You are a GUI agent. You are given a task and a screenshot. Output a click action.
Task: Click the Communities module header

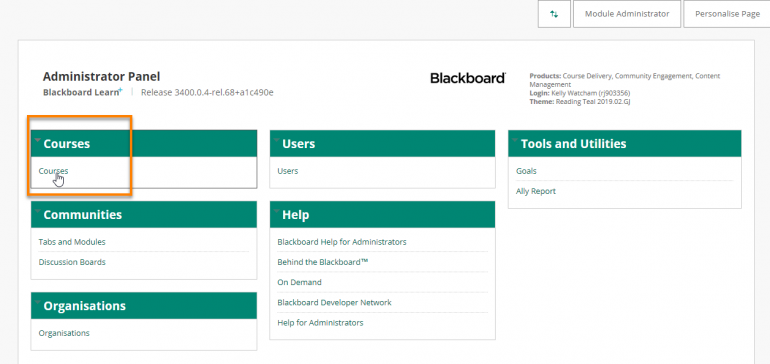click(x=144, y=215)
